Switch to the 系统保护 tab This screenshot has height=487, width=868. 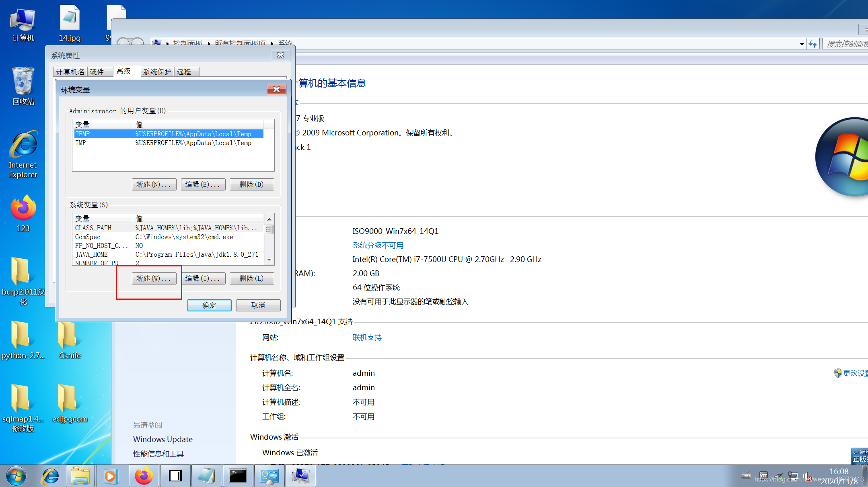click(x=157, y=72)
